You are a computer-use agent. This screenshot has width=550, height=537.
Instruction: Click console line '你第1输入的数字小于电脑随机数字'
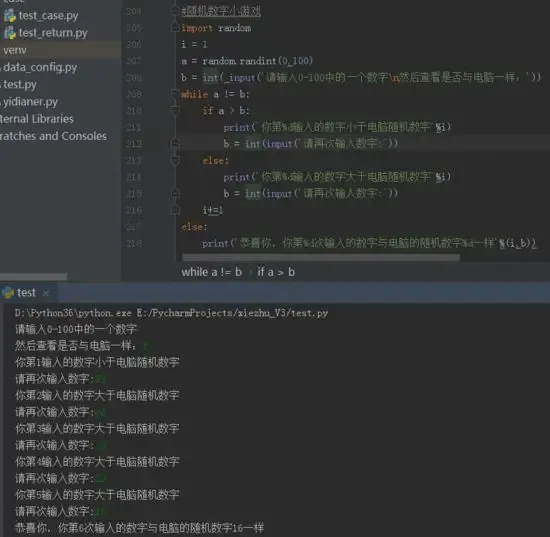coord(97,362)
